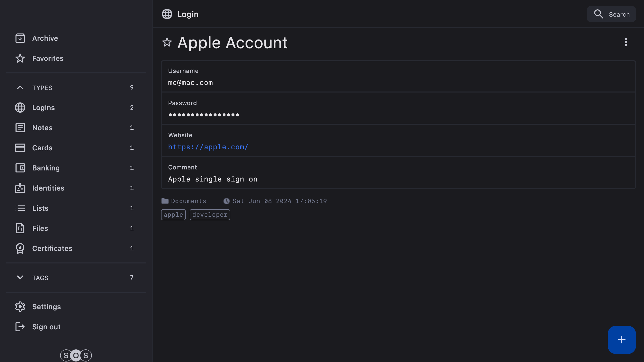The image size is (644, 362).
Task: Collapse the TYPES section chevron
Action: click(x=20, y=87)
